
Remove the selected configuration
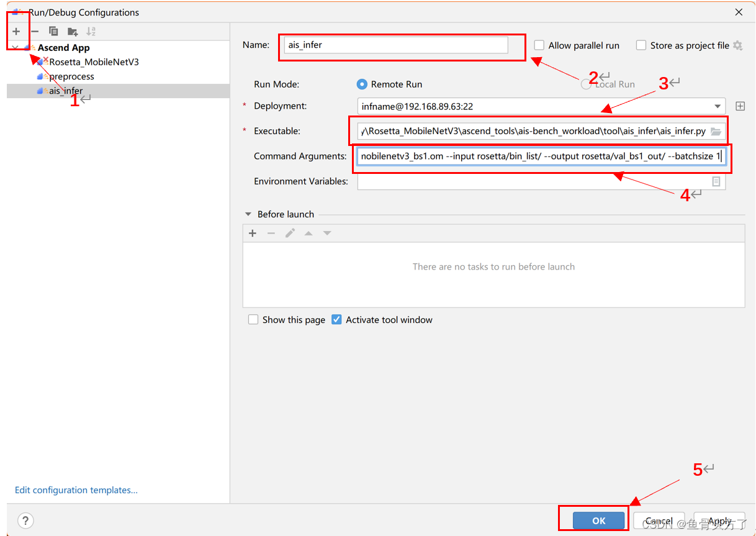pyautogui.click(x=35, y=31)
